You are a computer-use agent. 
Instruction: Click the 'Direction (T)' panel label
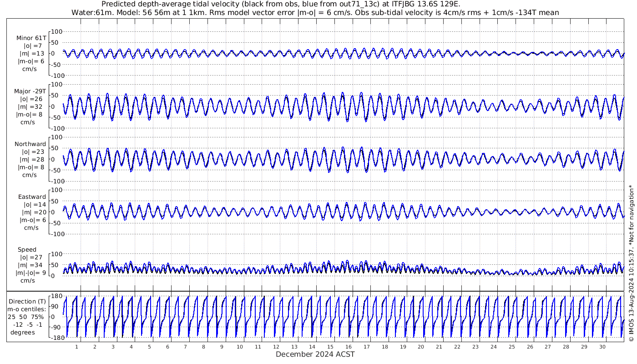coord(27,301)
